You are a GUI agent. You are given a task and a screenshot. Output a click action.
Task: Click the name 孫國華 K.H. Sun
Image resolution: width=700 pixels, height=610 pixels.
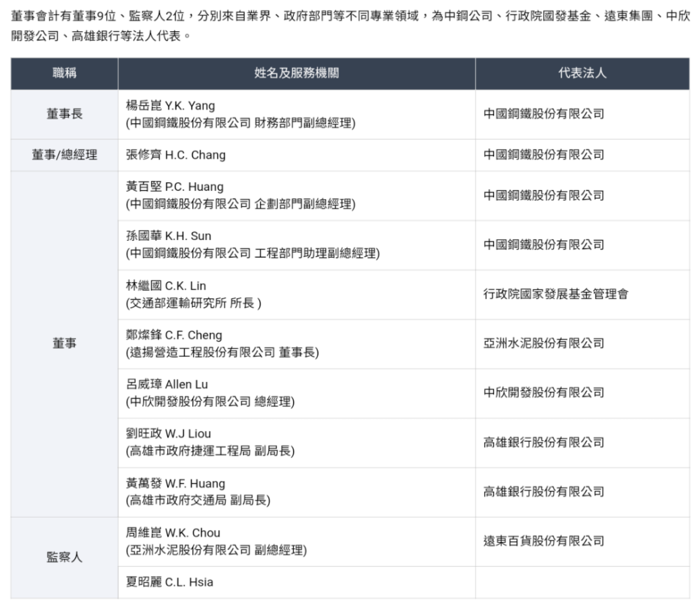169,236
